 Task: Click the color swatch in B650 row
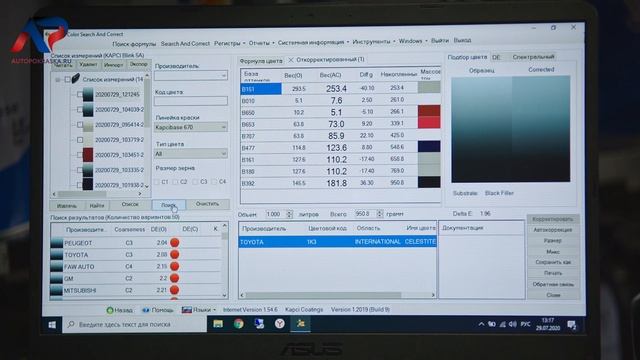coord(429,111)
